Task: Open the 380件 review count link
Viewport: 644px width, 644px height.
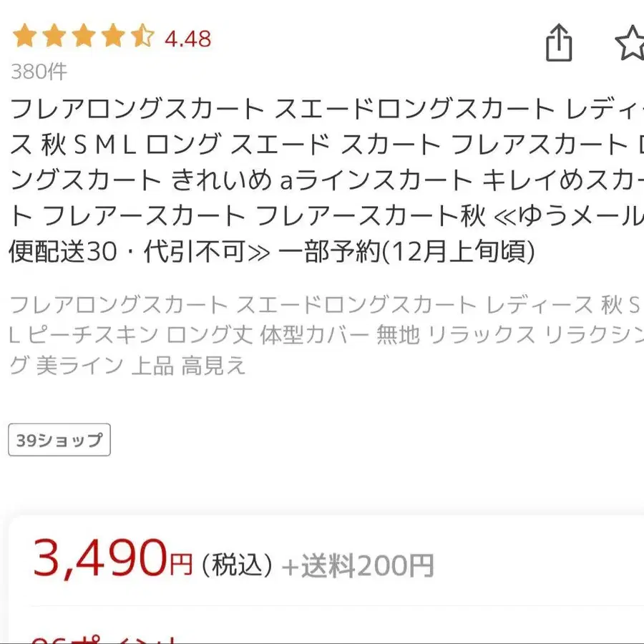Action: click(x=37, y=72)
